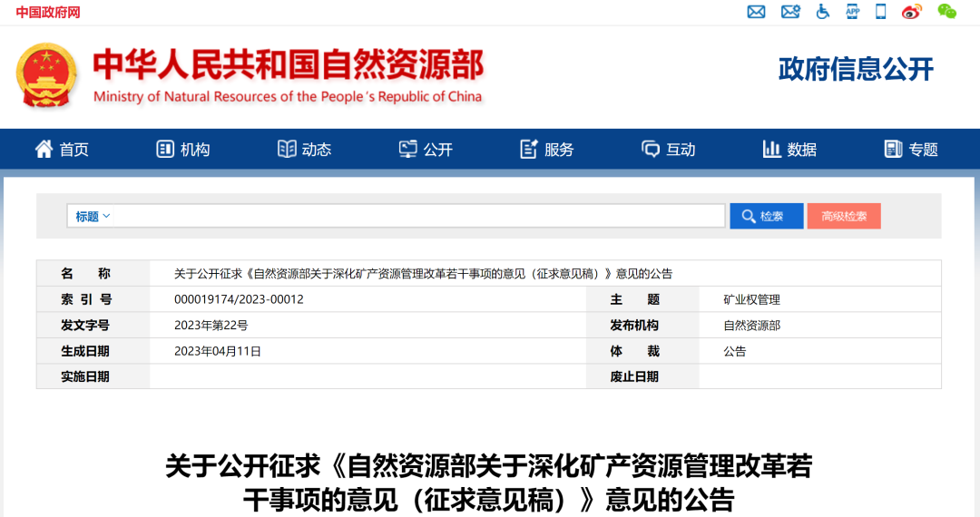
Task: Click the blue 检索 search button
Action: click(766, 216)
